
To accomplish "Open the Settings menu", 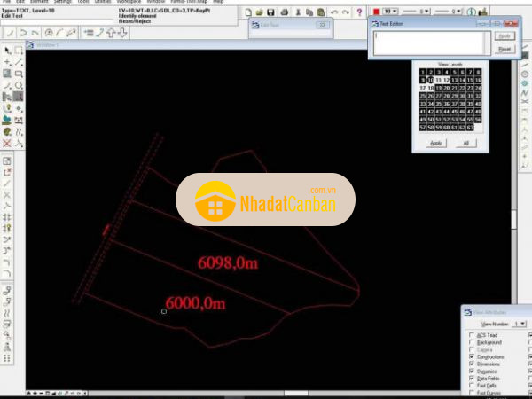I will coord(62,2).
